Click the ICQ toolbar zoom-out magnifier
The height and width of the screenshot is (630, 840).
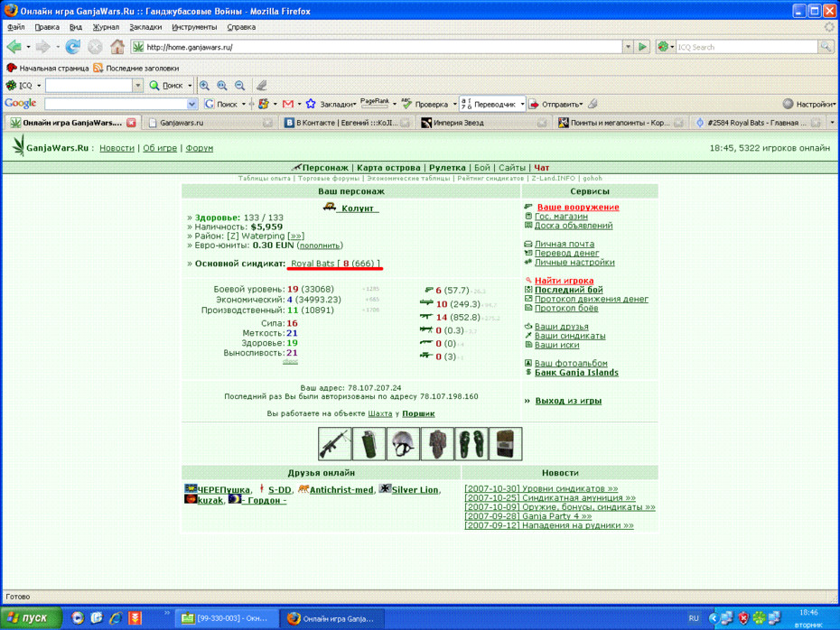pos(239,85)
